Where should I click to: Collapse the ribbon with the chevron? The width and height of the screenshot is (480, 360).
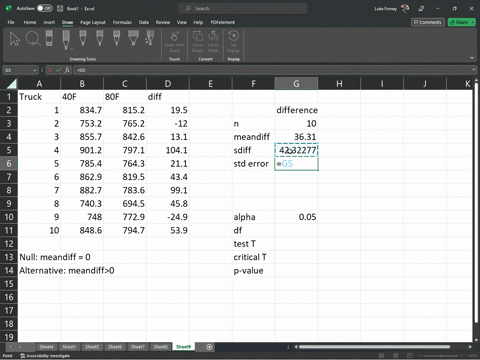coord(472,58)
